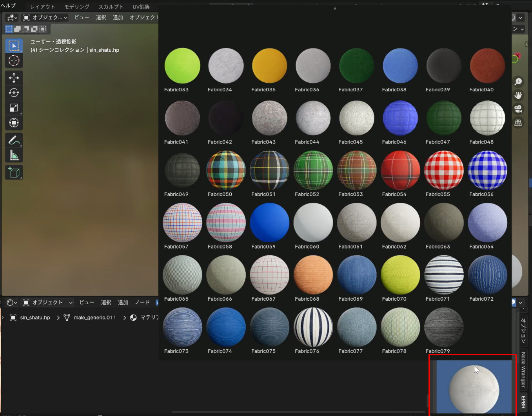
Task: Activate the Rotate tool
Action: 14,93
